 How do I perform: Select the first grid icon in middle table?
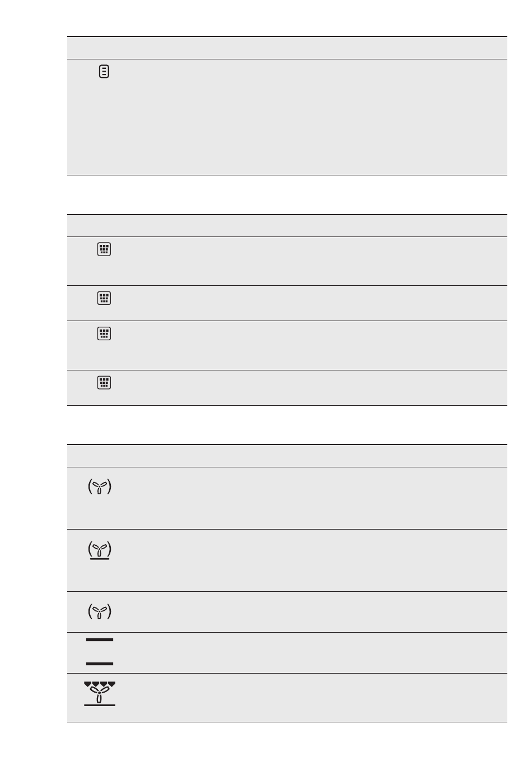pyautogui.click(x=104, y=249)
